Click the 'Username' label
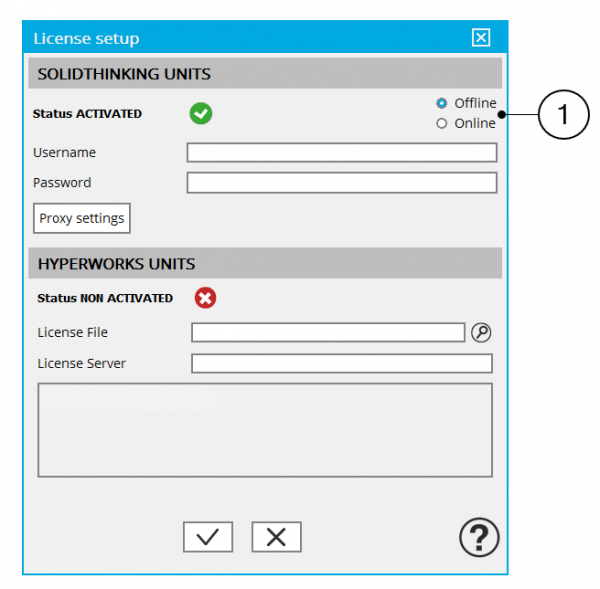Screen dimensions: 600x589 coord(64,152)
